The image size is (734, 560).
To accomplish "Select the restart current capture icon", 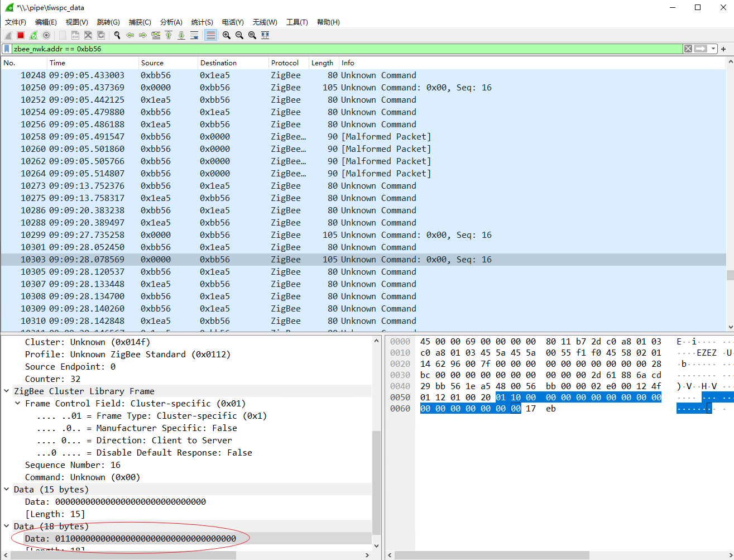I will [33, 35].
